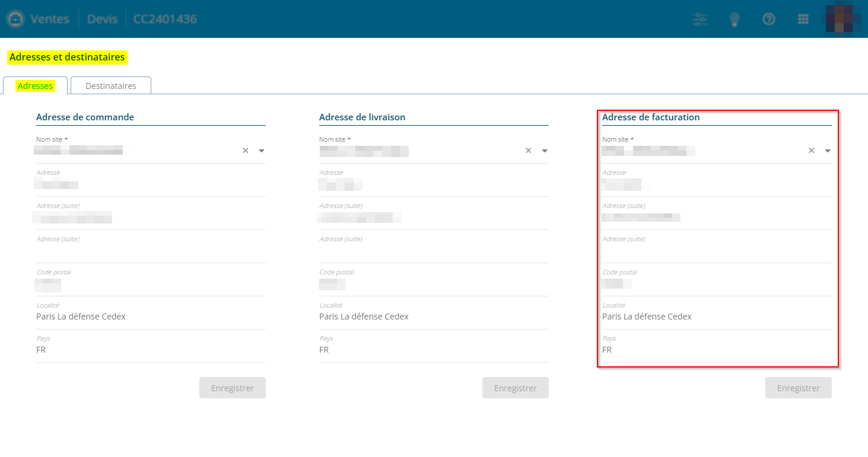This screenshot has height=457, width=868.
Task: Select the Adresses tab
Action: 36,86
